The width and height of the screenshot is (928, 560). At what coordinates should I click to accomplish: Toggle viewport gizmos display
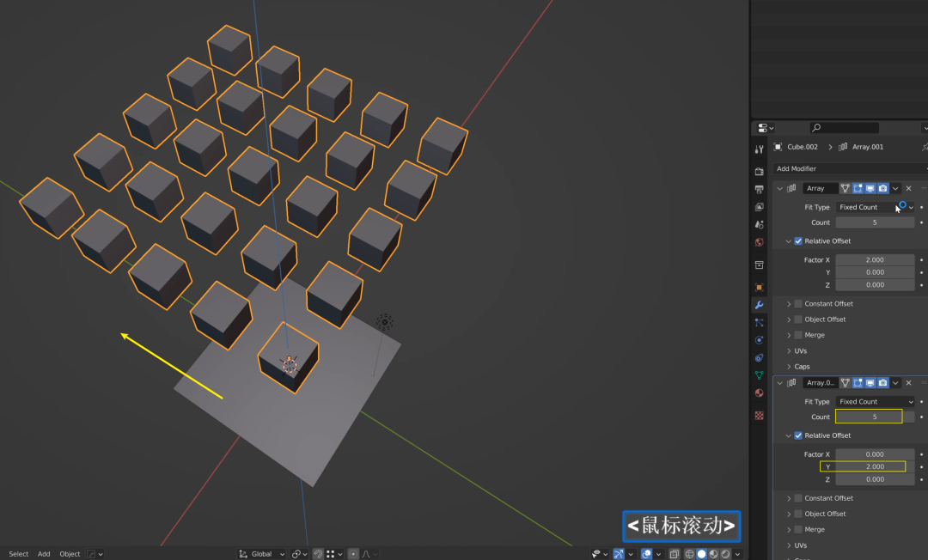point(619,554)
